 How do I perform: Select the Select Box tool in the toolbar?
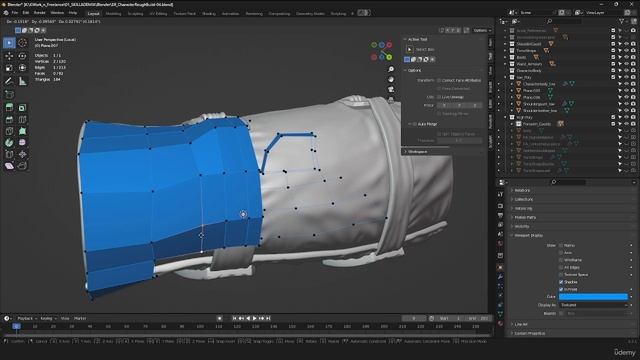point(9,42)
